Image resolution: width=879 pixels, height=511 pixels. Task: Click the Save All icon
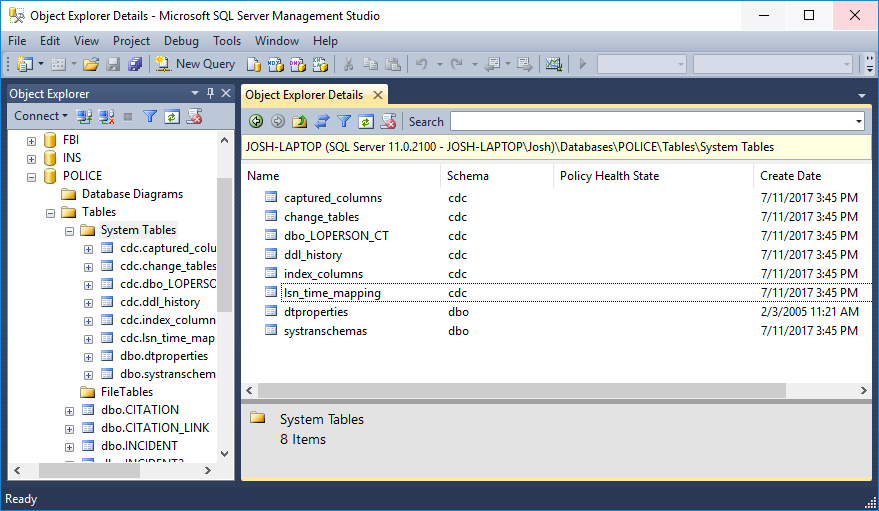135,64
